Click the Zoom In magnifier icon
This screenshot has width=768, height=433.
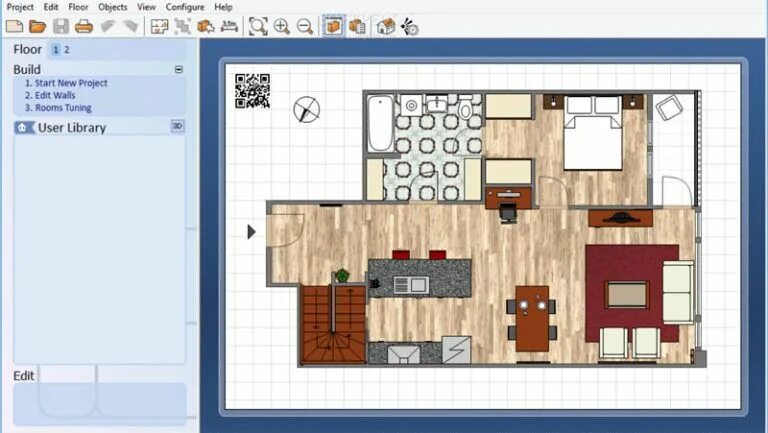tap(282, 27)
